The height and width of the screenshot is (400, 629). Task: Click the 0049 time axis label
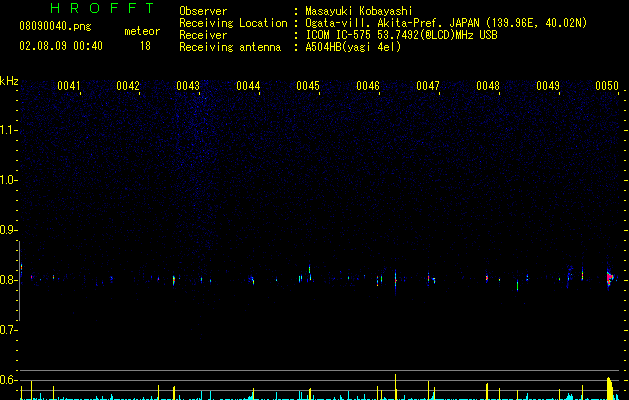pos(548,86)
